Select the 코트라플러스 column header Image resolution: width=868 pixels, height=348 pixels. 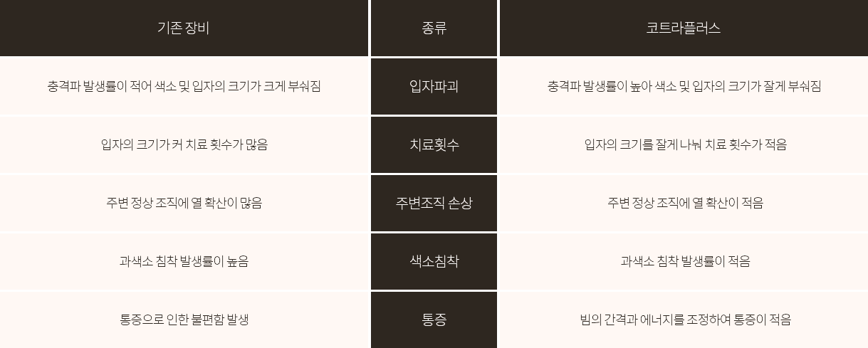(684, 28)
